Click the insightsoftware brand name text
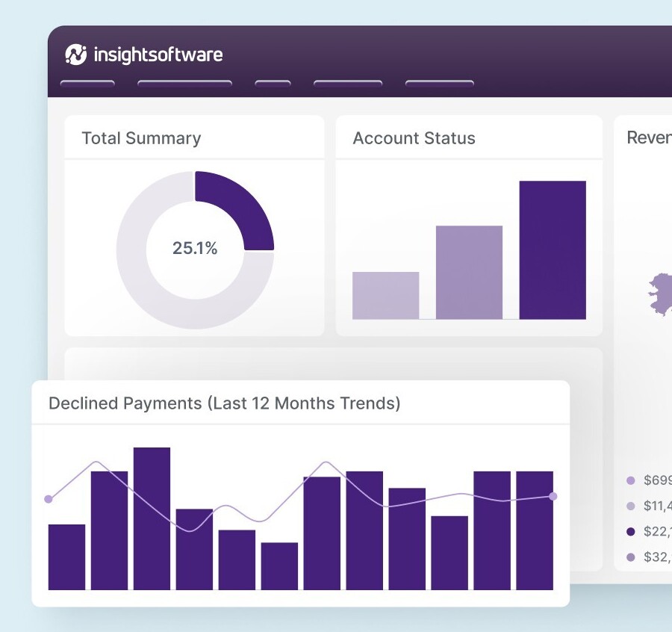 point(158,55)
